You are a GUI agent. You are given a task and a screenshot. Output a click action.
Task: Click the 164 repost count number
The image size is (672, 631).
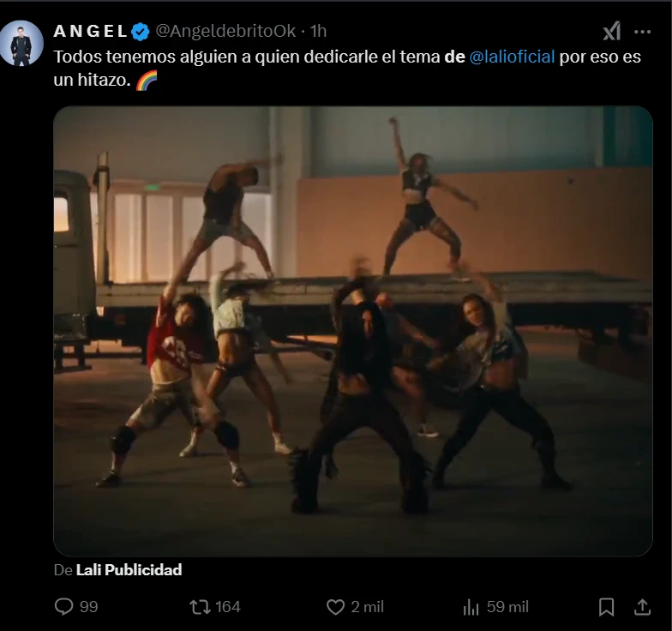point(228,607)
